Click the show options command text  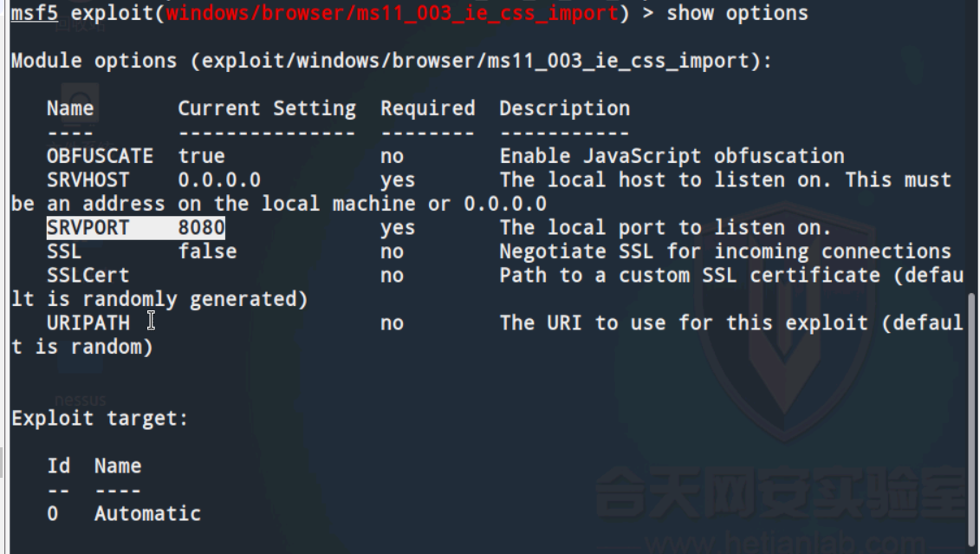pos(737,13)
